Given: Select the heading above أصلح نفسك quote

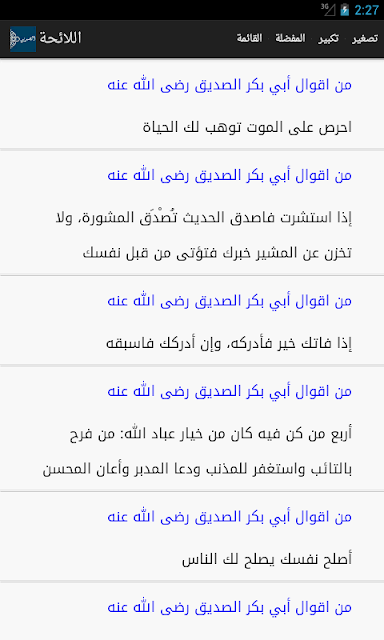Looking at the screenshot, I should click(229, 517).
